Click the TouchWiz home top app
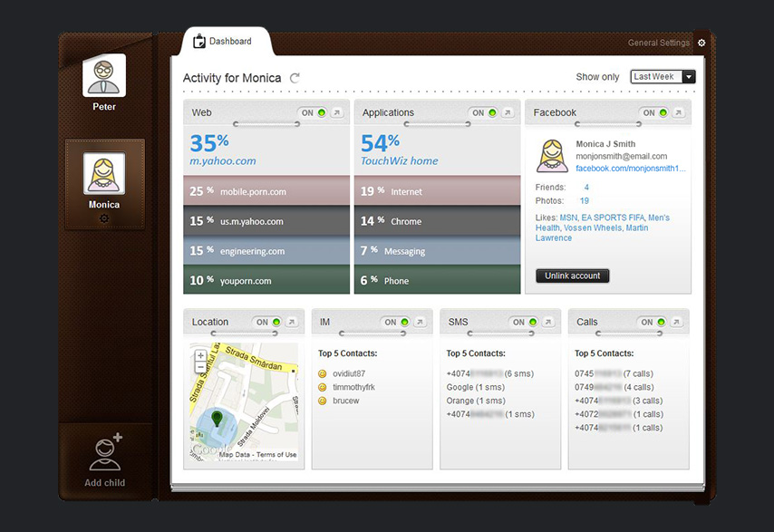The width and height of the screenshot is (774, 532). click(x=400, y=161)
